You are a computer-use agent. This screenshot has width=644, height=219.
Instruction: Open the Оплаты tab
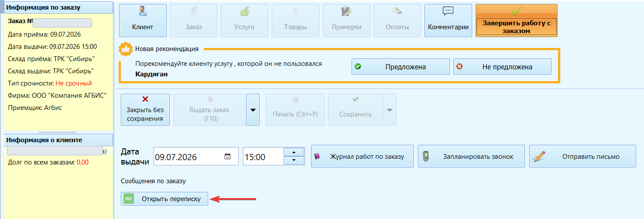click(397, 21)
